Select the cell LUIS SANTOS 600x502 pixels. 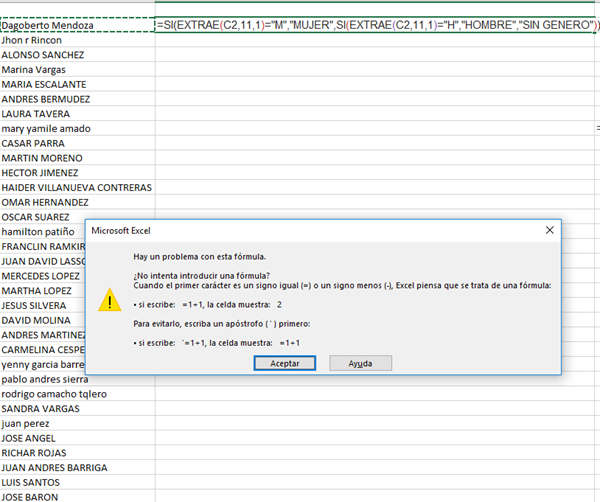pos(78,482)
